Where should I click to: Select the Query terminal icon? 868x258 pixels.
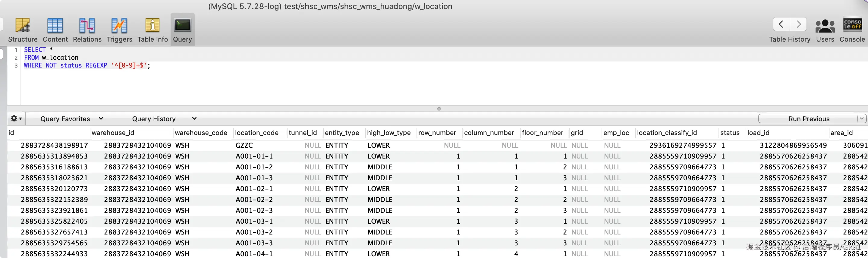coord(182,25)
